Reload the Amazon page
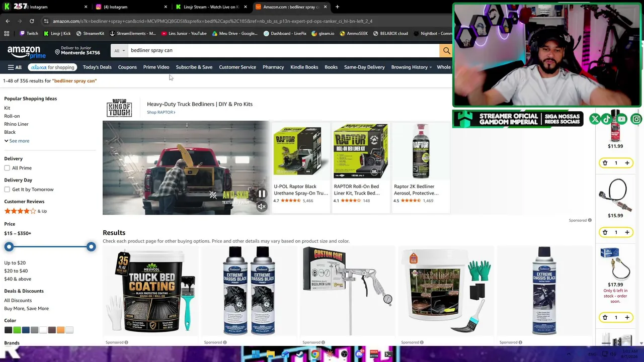The image size is (644, 362). point(32,21)
